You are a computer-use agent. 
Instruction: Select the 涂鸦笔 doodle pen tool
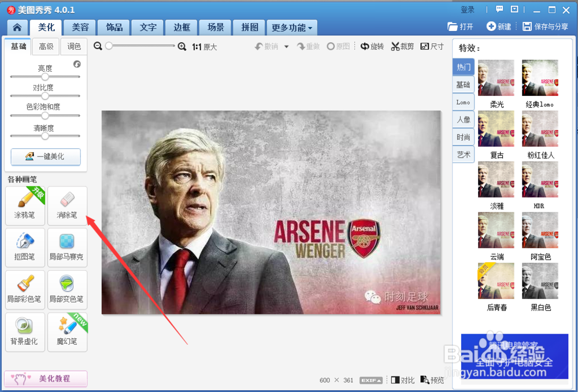(x=25, y=206)
